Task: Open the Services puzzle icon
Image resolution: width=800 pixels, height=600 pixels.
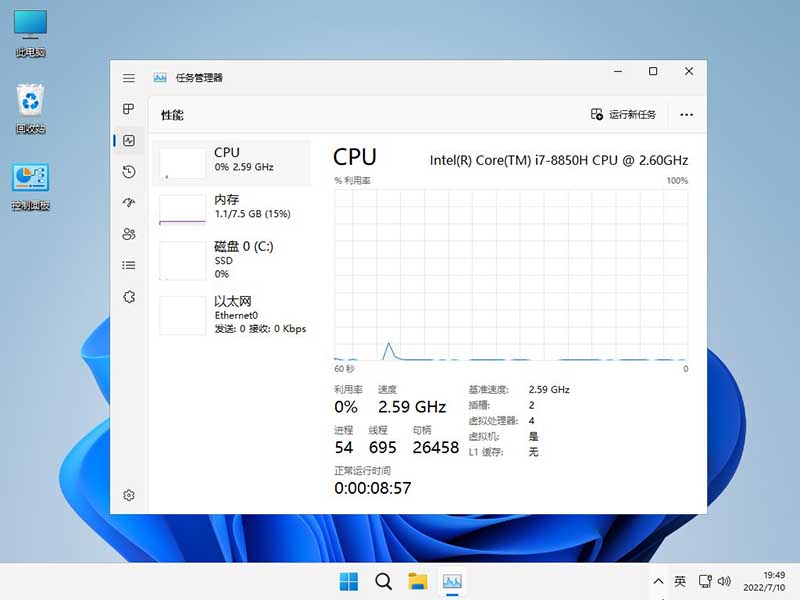Action: pos(129,296)
